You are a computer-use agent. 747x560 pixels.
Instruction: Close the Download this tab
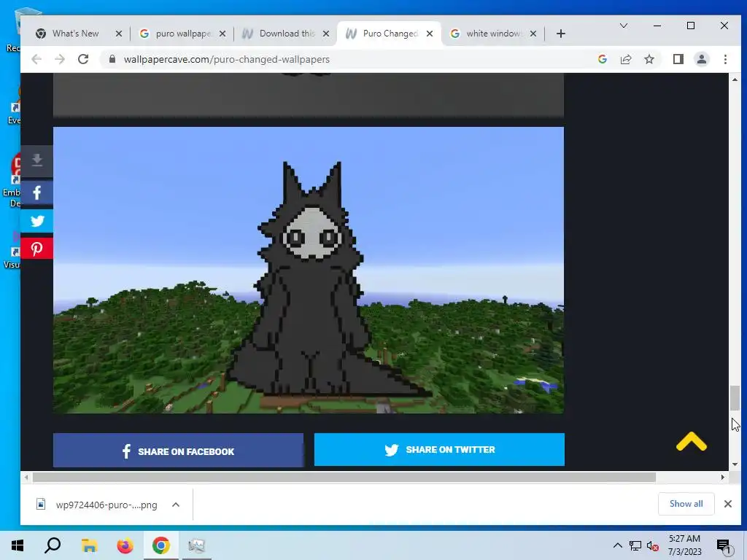point(326,34)
